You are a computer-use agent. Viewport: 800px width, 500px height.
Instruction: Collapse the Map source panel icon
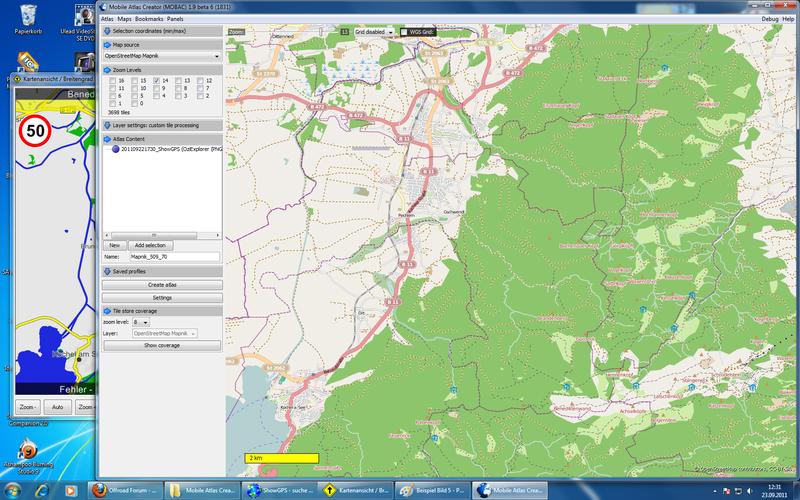[107, 45]
